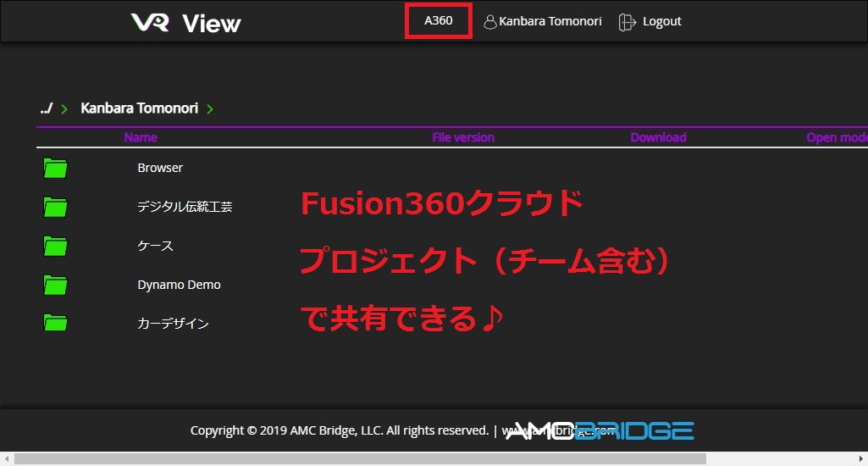
Task: Click the copyright text in footer
Action: (340, 430)
